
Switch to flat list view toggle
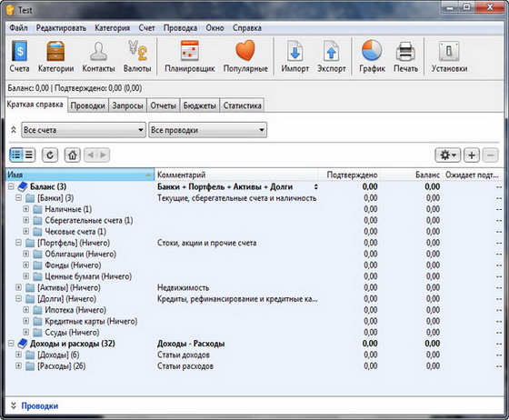point(29,155)
